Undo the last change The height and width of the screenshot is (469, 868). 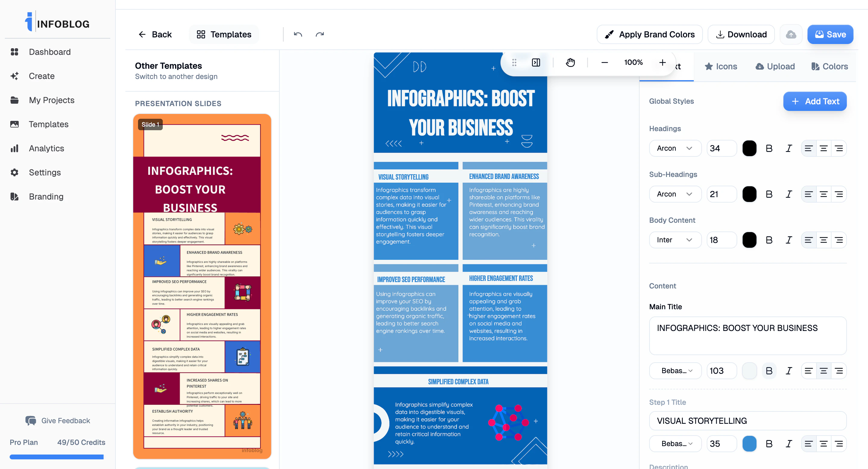tap(298, 34)
